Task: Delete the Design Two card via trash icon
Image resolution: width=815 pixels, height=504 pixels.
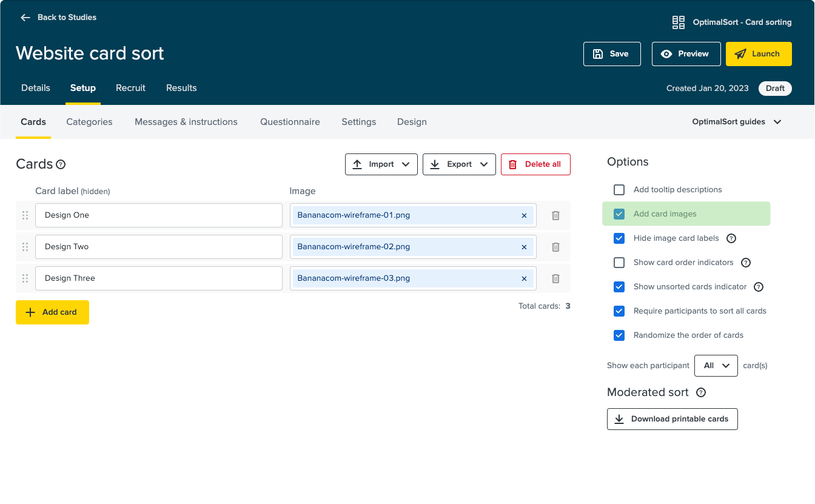Action: (x=555, y=247)
